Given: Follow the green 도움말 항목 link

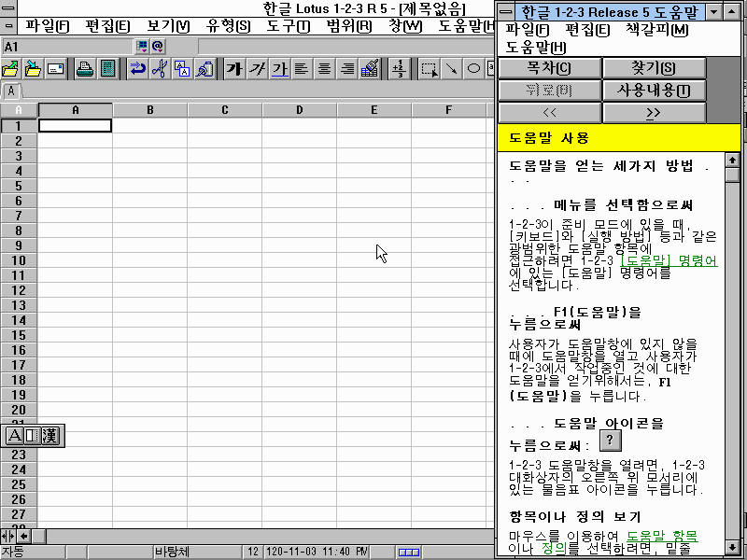Looking at the screenshot, I should point(662,536).
